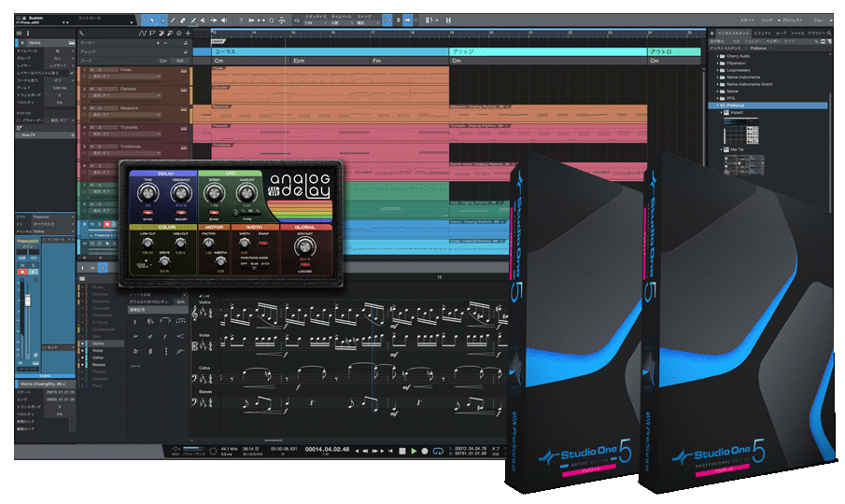
Task: Click Fast Forward in the transport bar
Action: pyautogui.click(x=375, y=451)
